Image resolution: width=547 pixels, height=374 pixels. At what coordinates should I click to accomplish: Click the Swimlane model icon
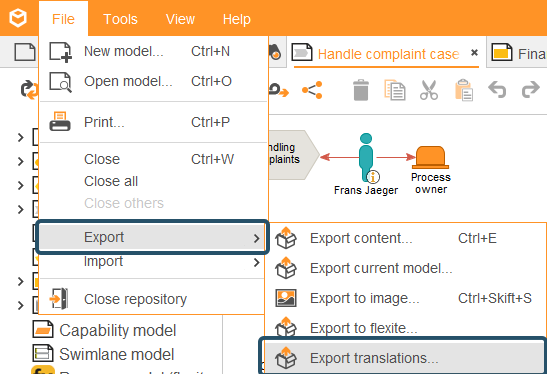(43, 353)
